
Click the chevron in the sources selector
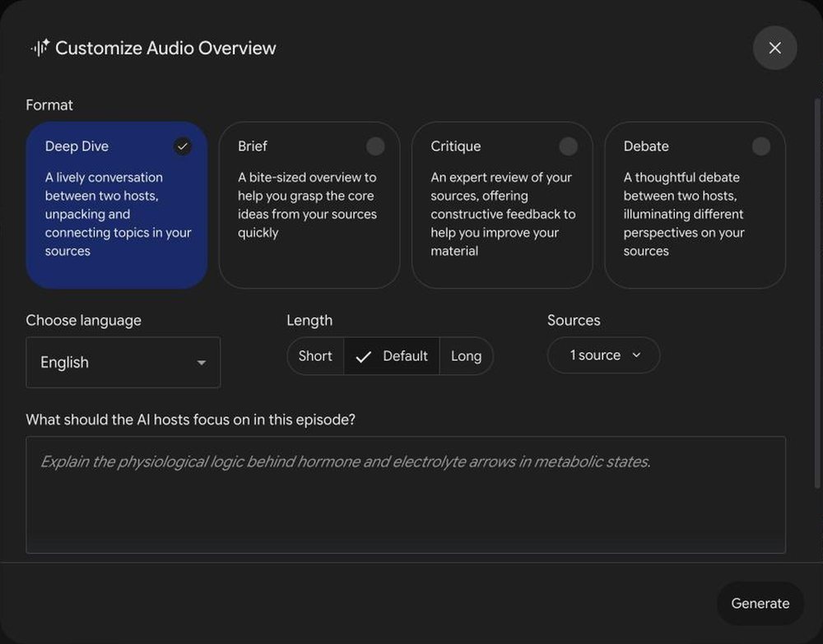(637, 355)
